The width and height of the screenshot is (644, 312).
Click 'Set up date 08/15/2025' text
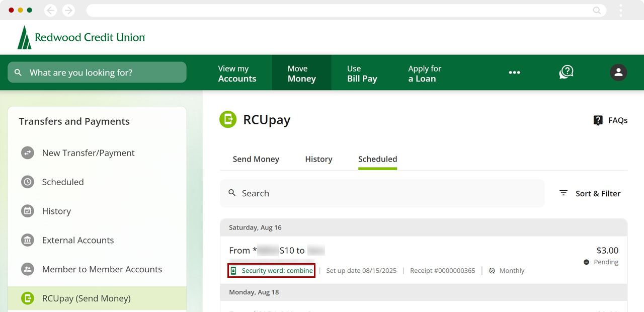coord(361,271)
